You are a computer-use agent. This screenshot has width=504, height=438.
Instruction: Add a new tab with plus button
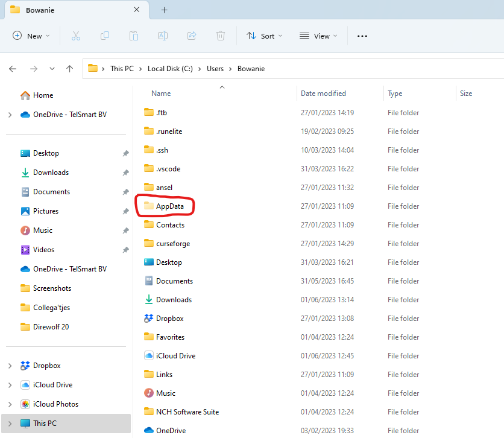click(165, 10)
